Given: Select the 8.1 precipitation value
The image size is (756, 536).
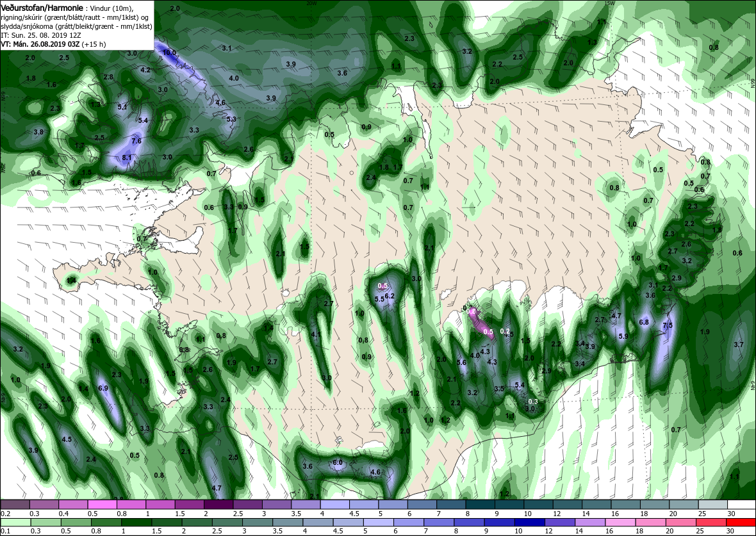Looking at the screenshot, I should pos(127,158).
